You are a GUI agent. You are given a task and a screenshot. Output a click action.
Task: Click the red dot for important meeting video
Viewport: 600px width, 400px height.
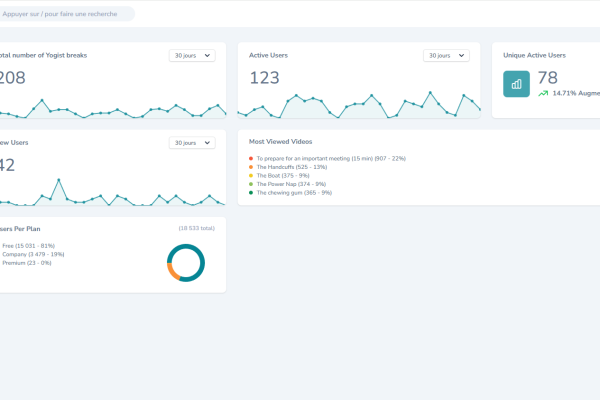(x=251, y=158)
